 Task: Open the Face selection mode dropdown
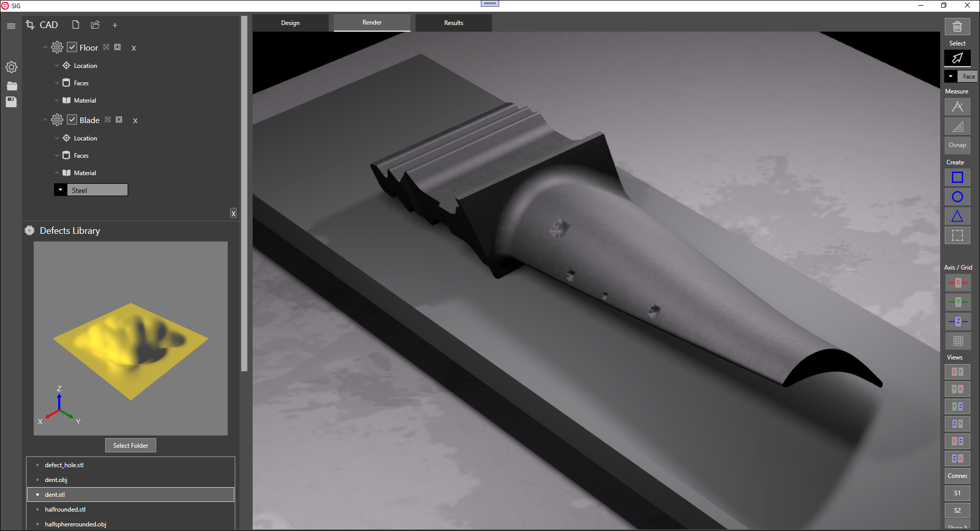click(950, 77)
